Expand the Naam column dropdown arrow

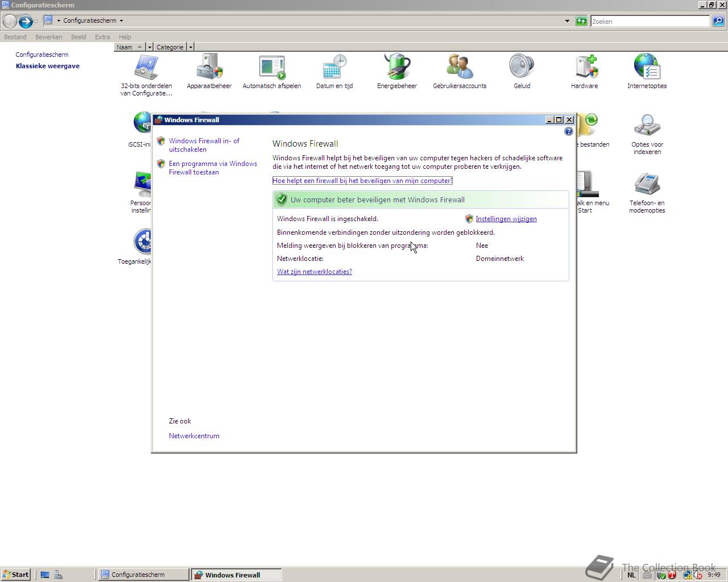point(150,47)
